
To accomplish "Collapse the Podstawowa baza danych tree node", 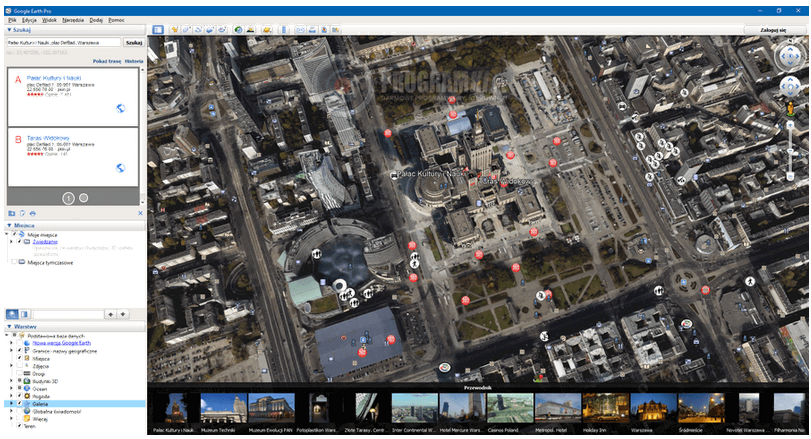I will 7,336.
